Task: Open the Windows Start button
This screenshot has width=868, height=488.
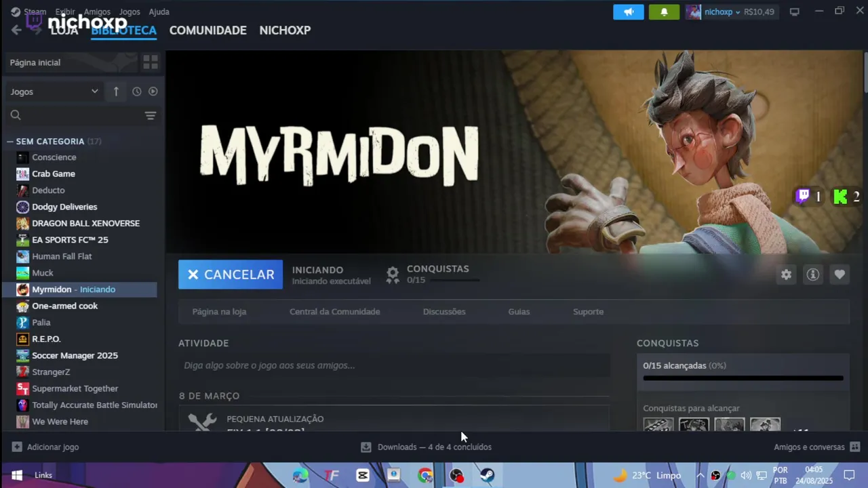Action: click(17, 475)
